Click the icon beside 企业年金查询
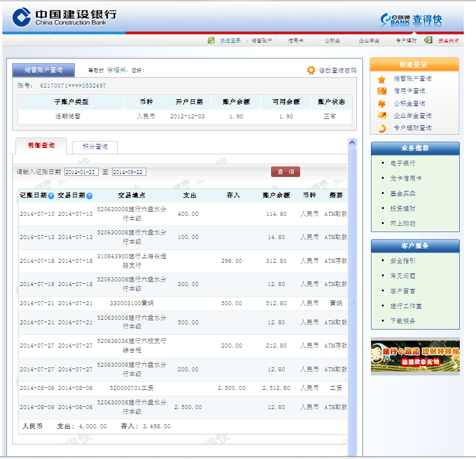 click(381, 115)
